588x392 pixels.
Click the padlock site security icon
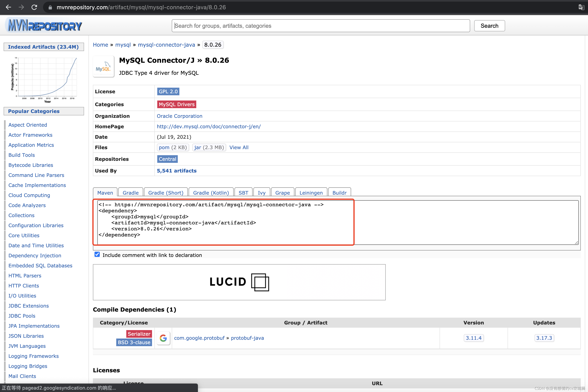coord(50,7)
